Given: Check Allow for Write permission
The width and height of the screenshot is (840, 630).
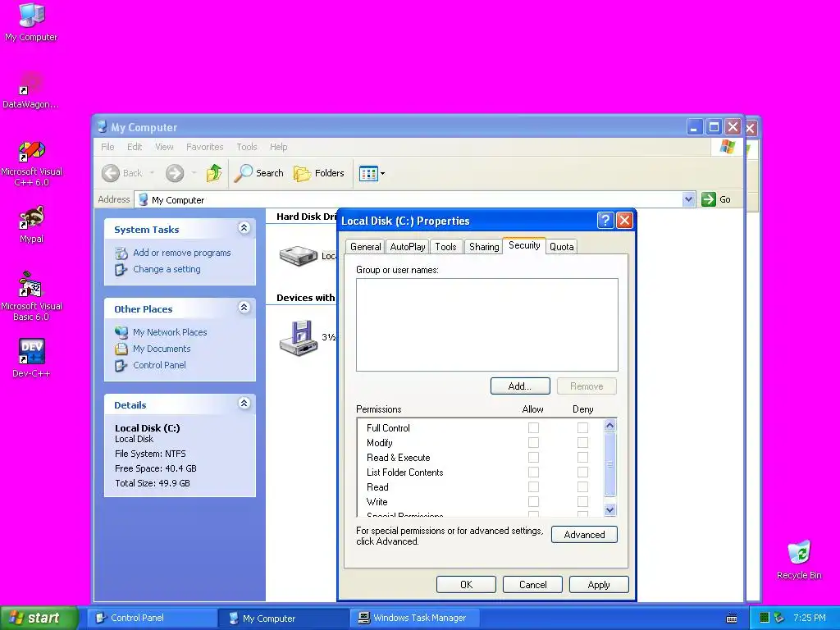Looking at the screenshot, I should [x=533, y=501].
